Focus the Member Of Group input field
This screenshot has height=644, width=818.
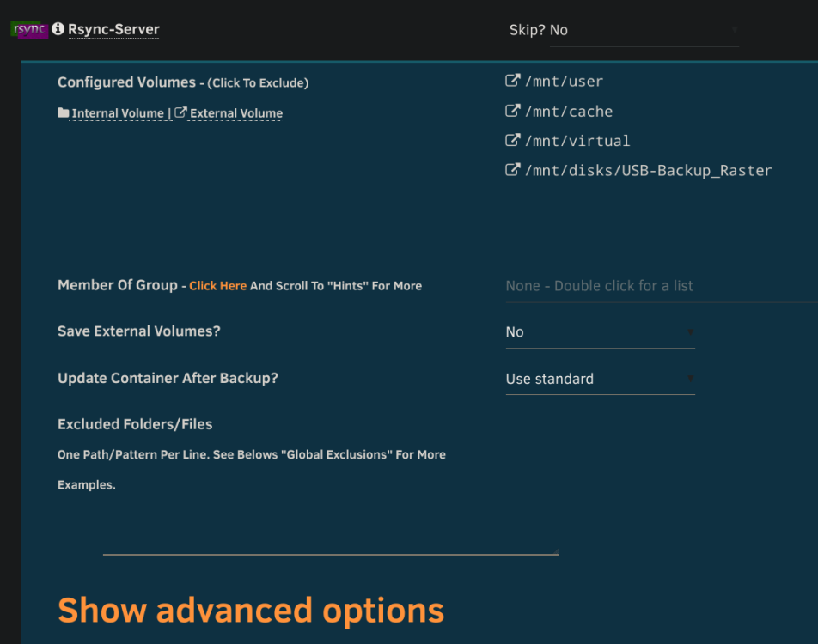[x=662, y=286]
